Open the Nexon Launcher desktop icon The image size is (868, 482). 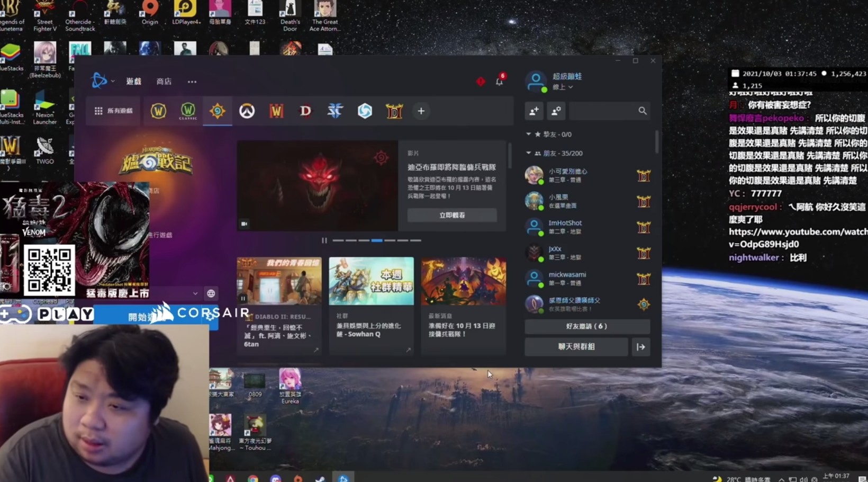pos(44,108)
